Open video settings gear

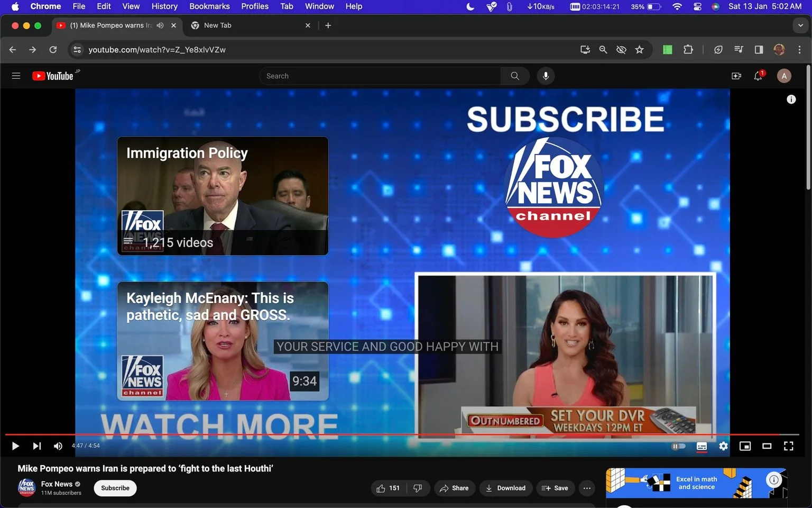click(723, 446)
